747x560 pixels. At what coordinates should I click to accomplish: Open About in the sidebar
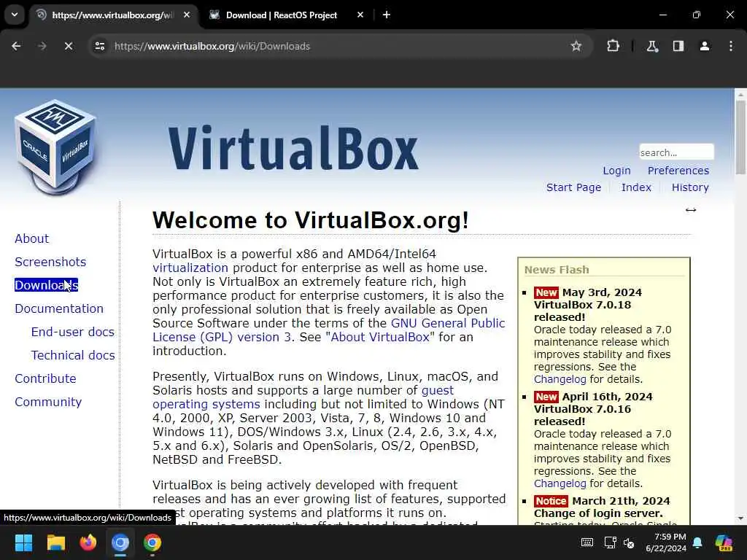(x=31, y=238)
